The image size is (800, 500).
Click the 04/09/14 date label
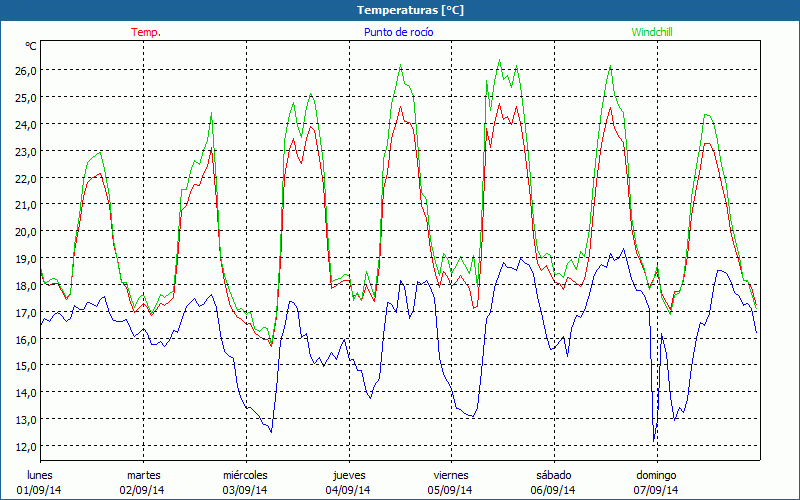(x=348, y=490)
